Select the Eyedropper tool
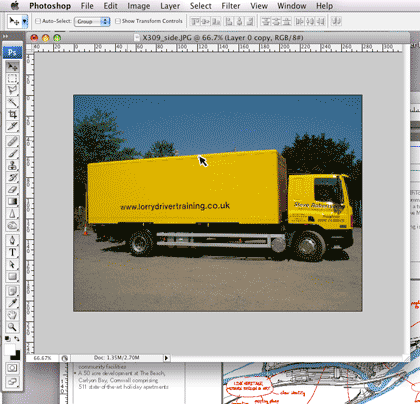420x404 pixels. [x=13, y=303]
